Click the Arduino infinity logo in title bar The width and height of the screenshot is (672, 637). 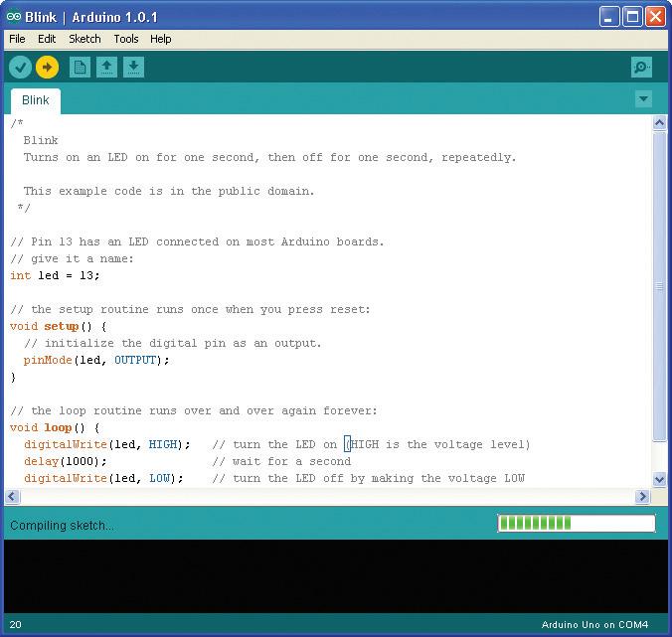pos(14,17)
